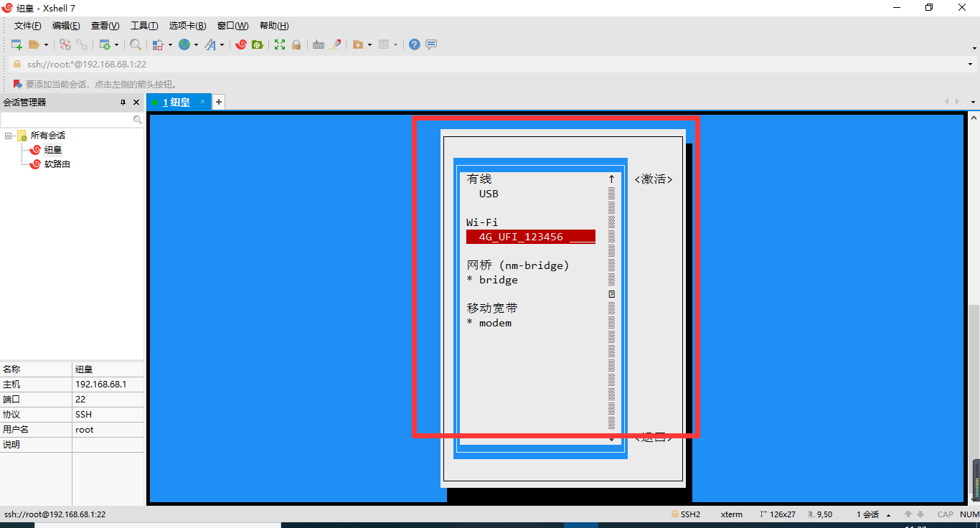
Task: Click the Disconnect toolbar icon
Action: coord(65,44)
